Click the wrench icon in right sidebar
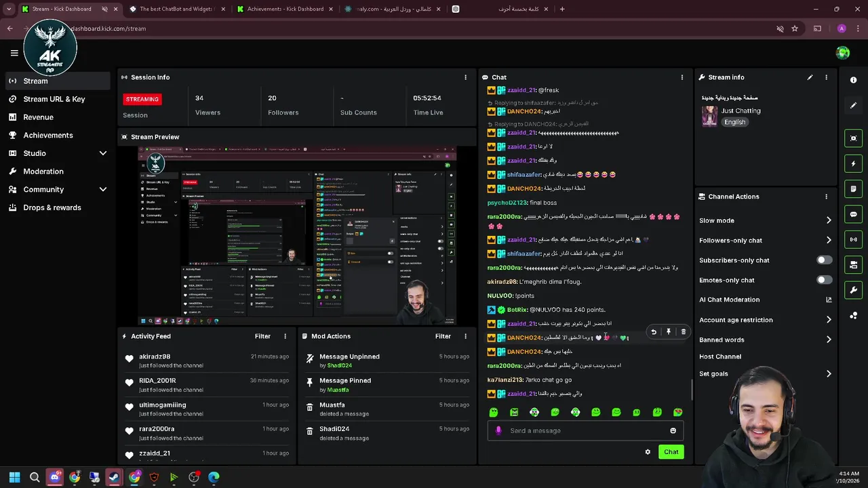Viewport: 868px width, 488px height. pyautogui.click(x=853, y=290)
